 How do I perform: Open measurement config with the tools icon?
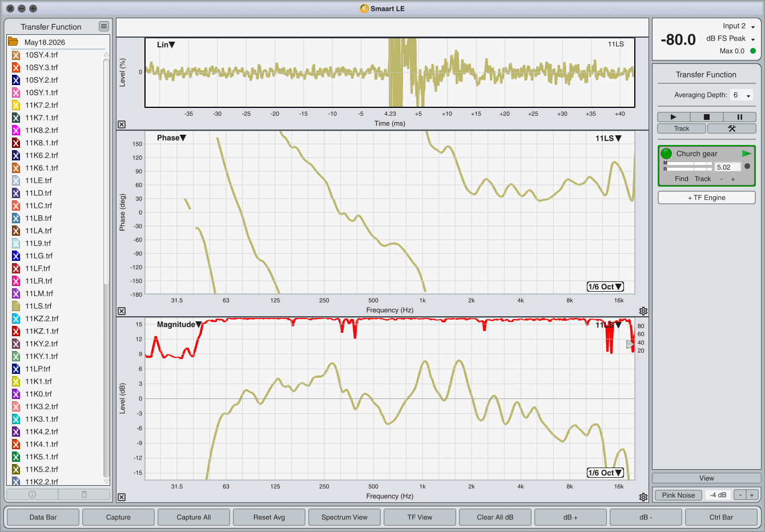coord(731,128)
